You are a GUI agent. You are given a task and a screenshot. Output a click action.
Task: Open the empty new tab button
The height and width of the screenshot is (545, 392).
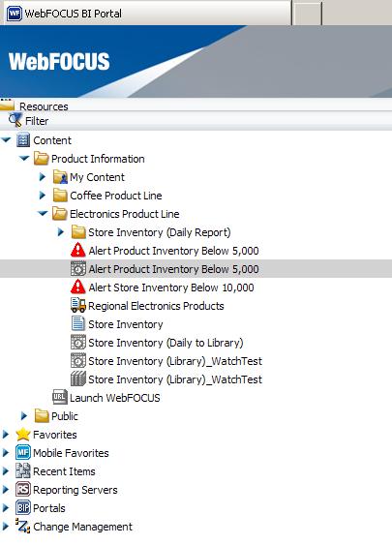pos(307,14)
